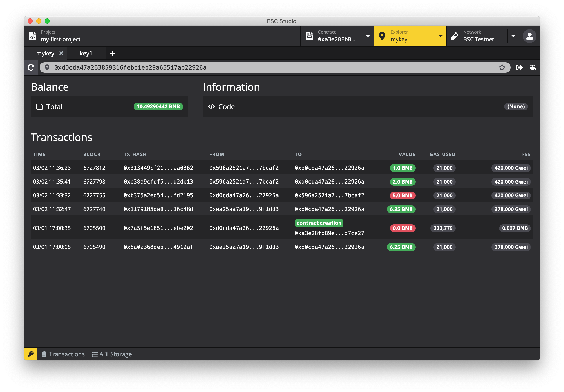The height and width of the screenshot is (392, 564).
Task: Close the mykey tab
Action: coord(61,53)
